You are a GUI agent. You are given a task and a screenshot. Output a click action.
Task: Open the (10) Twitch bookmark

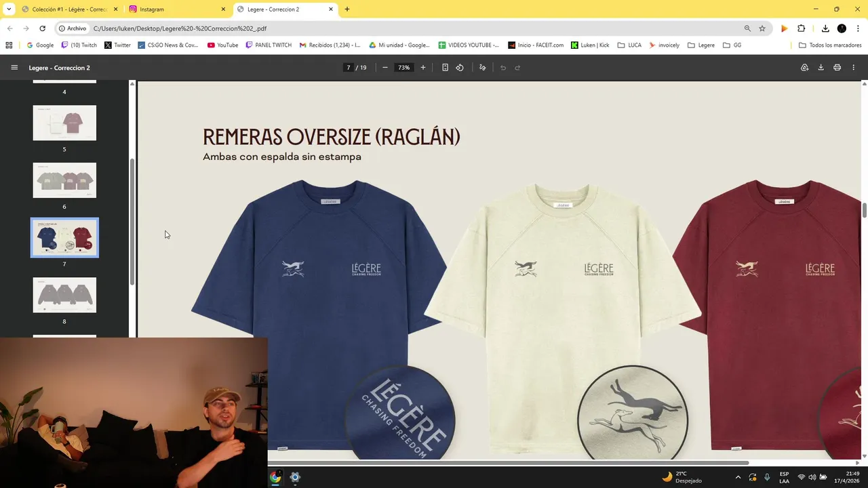[79, 45]
